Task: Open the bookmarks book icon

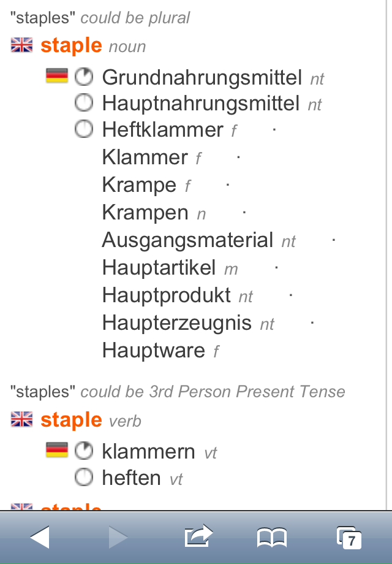Action: tap(271, 538)
